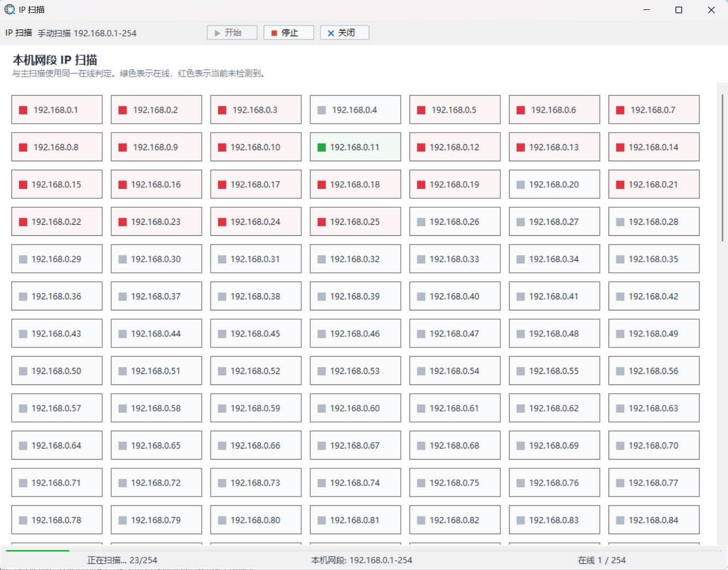This screenshot has height=570, width=728.
Task: Click the 192.168.0.70 address text
Action: pos(653,446)
